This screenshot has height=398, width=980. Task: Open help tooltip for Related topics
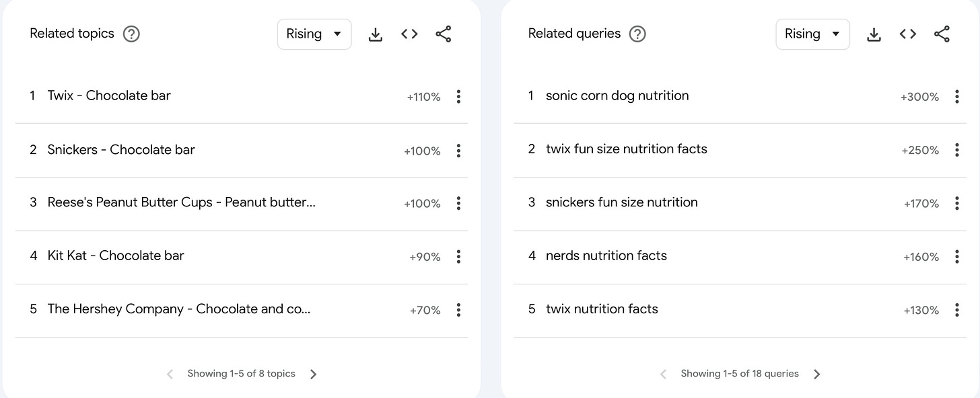tap(131, 34)
